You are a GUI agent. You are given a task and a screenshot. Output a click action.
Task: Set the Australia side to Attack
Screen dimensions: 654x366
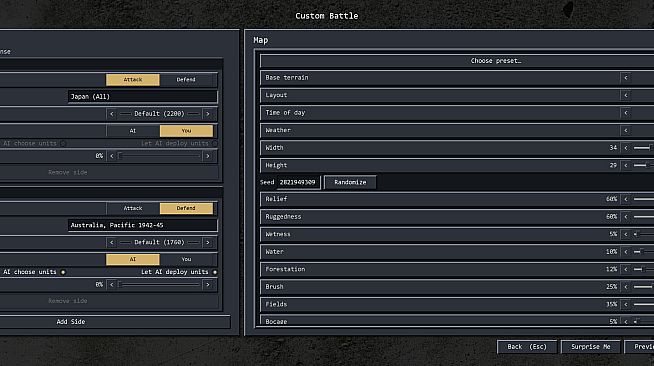[x=133, y=208]
